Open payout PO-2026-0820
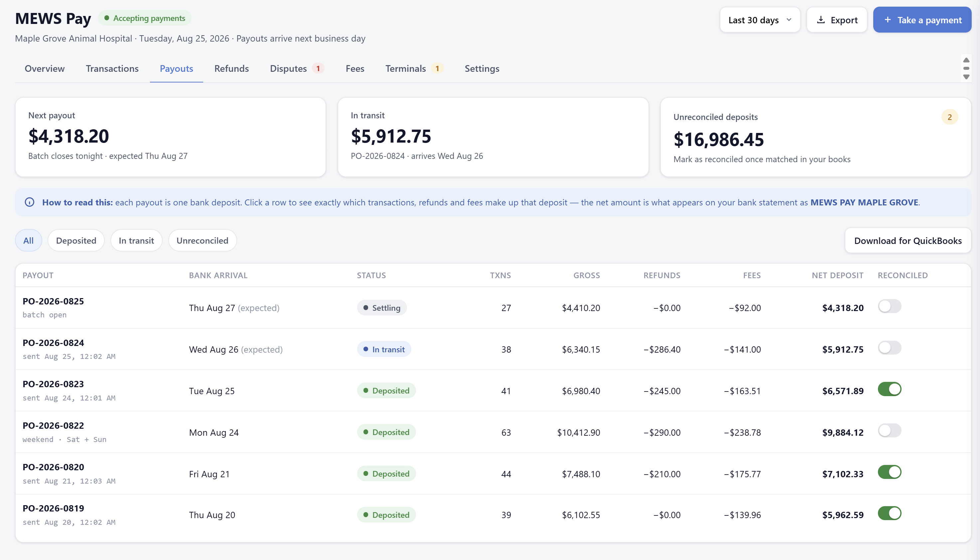 (x=493, y=474)
